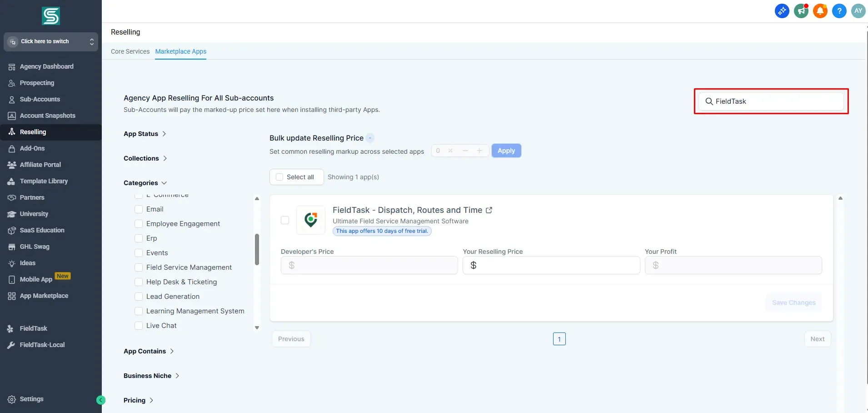
Task: Check Learning Management System checkbox
Action: click(x=139, y=311)
